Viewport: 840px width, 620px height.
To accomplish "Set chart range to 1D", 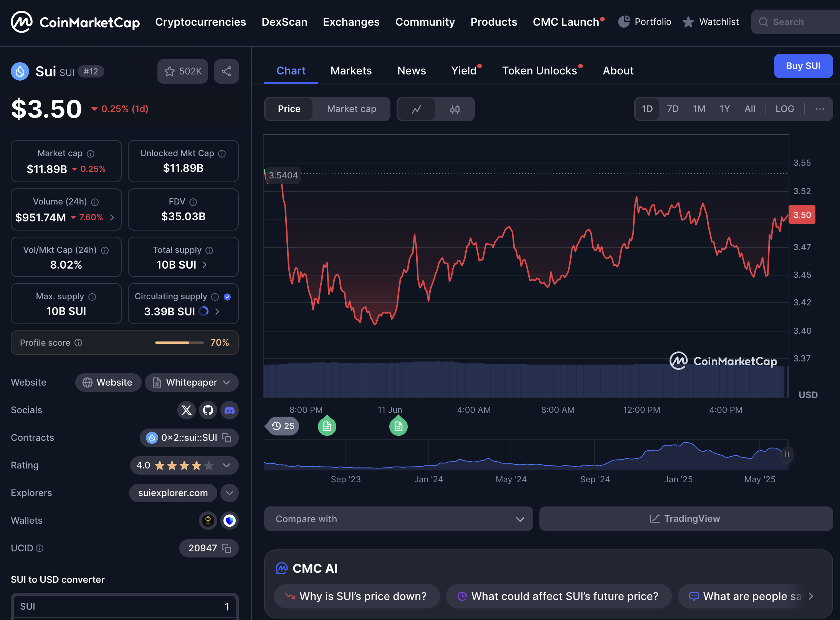I will 647,109.
